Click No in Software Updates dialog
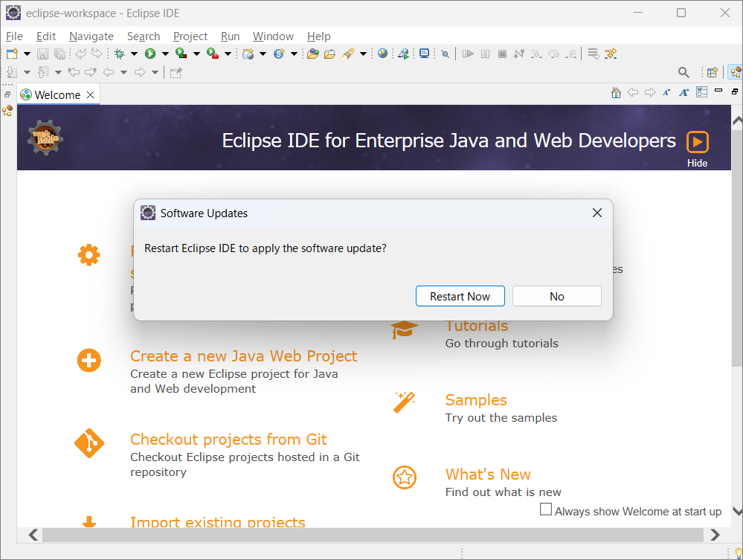The image size is (743, 560). coord(557,296)
